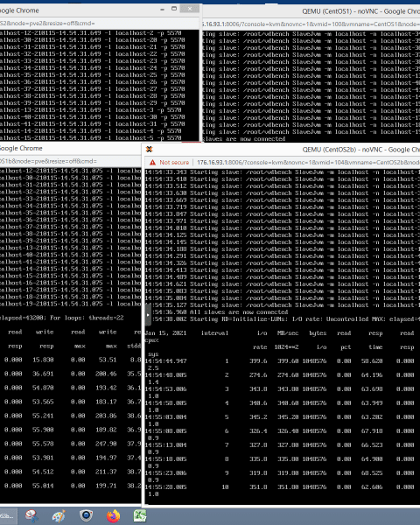Click the i/o rate value 399.6
Image resolution: width=420 pixels, height=525 pixels.
tap(258, 360)
